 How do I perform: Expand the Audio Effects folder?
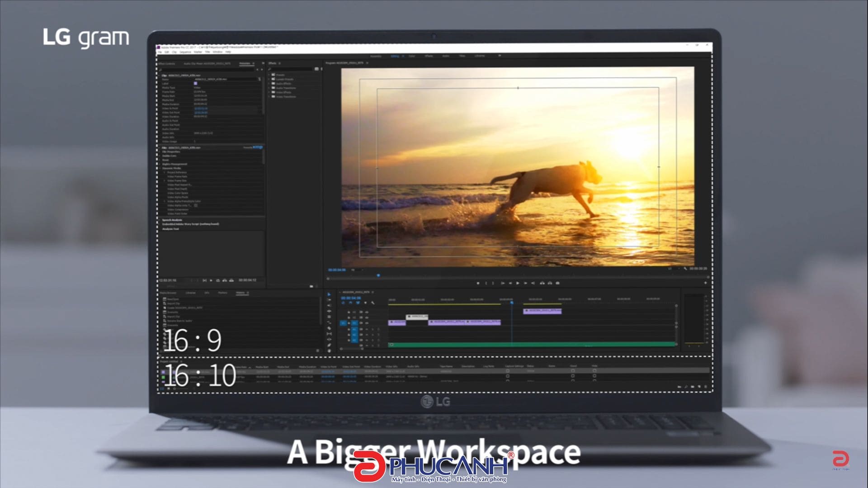(x=269, y=84)
